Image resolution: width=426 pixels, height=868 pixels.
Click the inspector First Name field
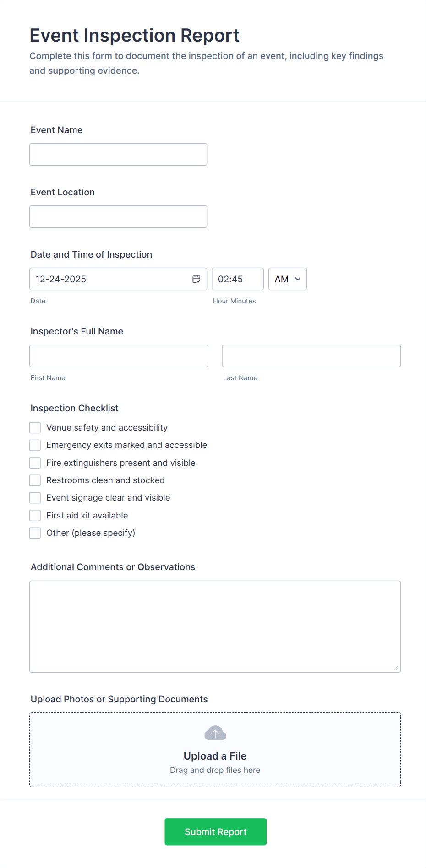coord(119,356)
